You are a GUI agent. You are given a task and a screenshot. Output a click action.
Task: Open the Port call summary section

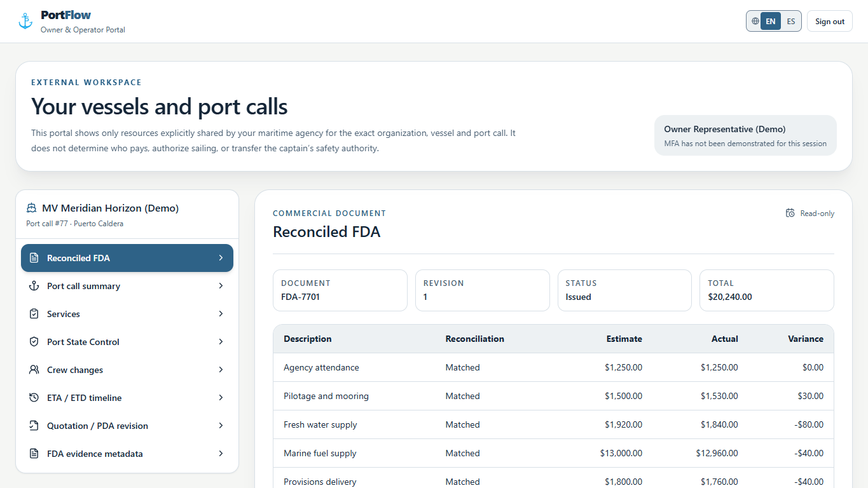[127, 286]
